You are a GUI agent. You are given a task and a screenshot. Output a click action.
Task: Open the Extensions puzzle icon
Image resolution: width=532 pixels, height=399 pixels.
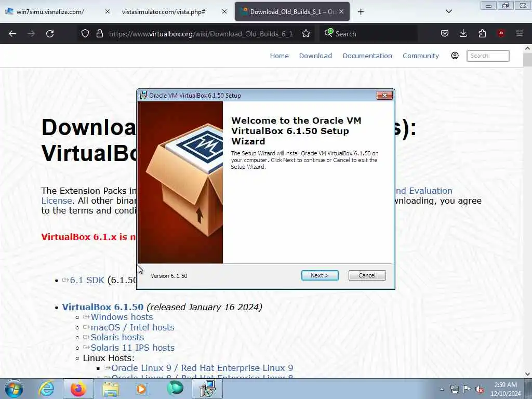point(482,34)
